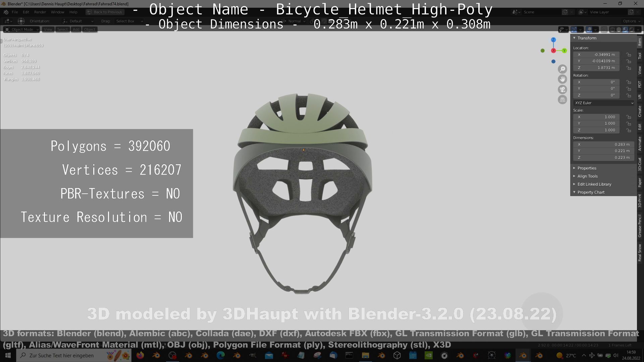Screen dimensions: 644x362
Task: Click the Dimensions Z value field
Action: pyautogui.click(x=604, y=158)
